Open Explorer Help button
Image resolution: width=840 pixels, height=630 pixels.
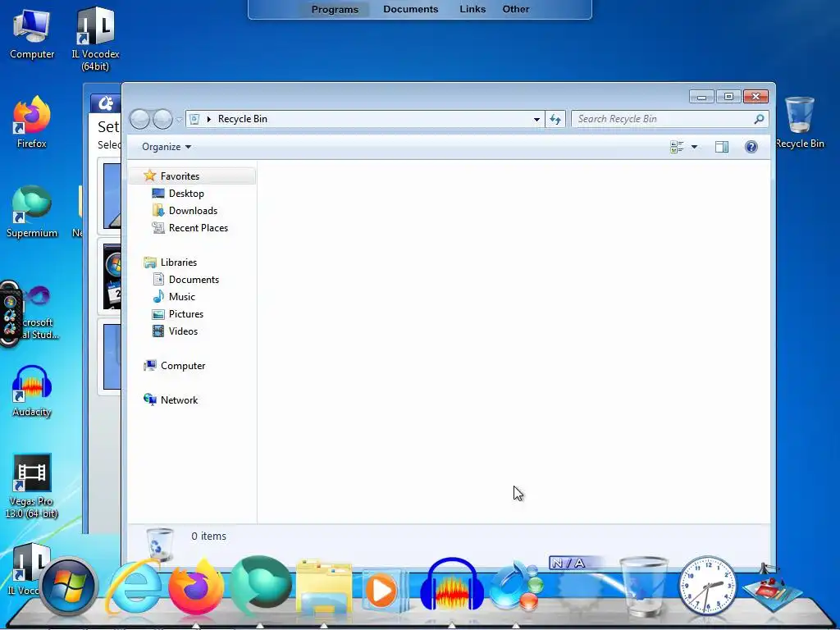(751, 147)
